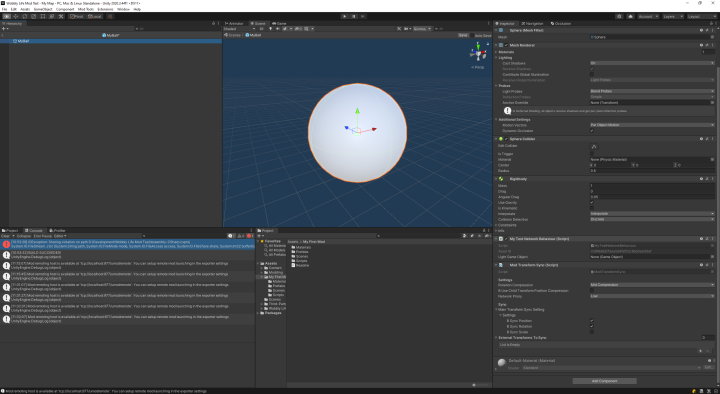
Task: Click the Play button
Action: 345,16
